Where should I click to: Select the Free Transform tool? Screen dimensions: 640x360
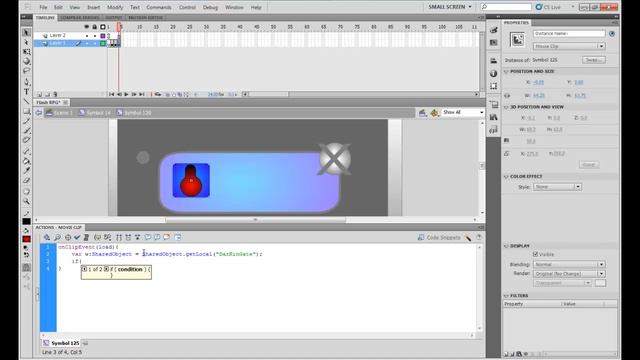coord(27,52)
